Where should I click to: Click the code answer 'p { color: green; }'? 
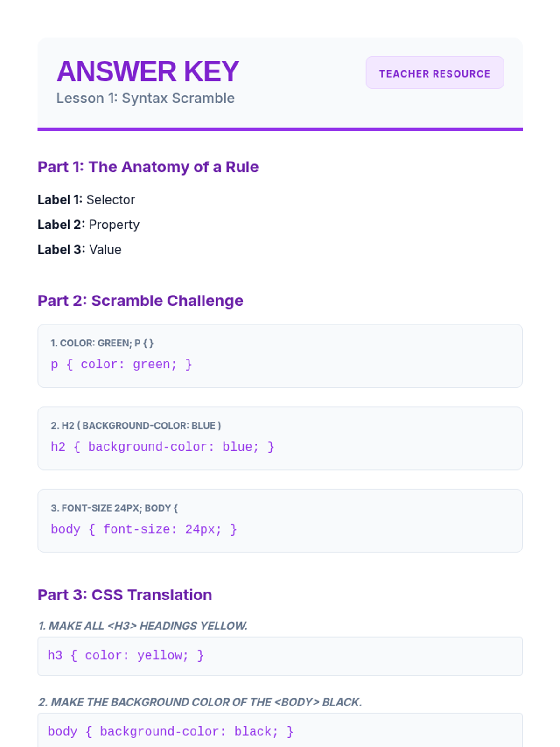click(x=121, y=364)
